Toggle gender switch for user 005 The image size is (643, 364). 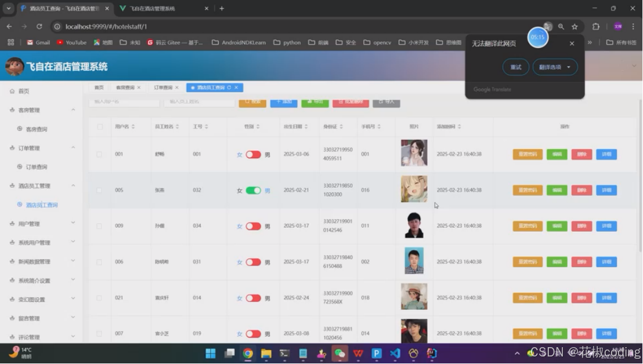pos(254,190)
